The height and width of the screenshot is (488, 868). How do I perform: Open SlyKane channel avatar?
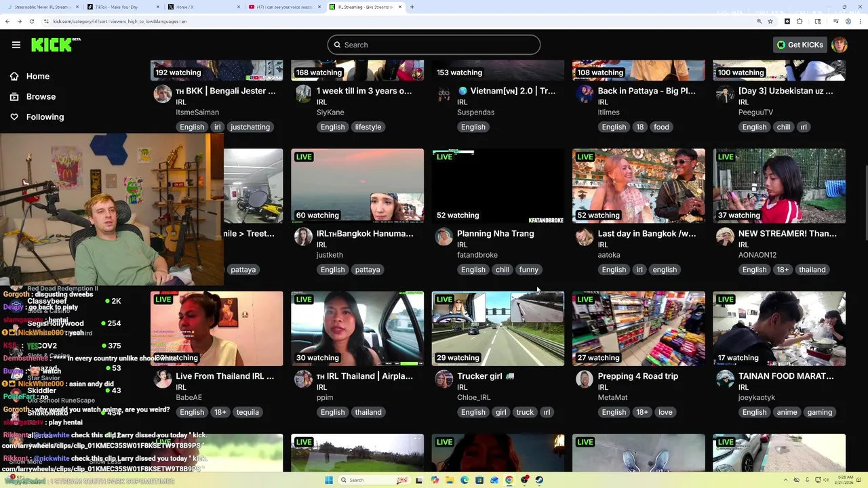tap(303, 94)
